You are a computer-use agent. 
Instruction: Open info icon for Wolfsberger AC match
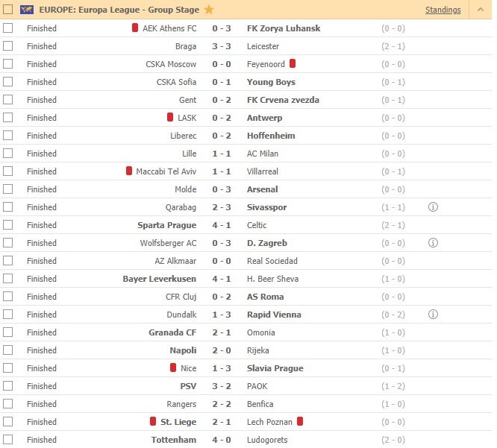click(433, 243)
